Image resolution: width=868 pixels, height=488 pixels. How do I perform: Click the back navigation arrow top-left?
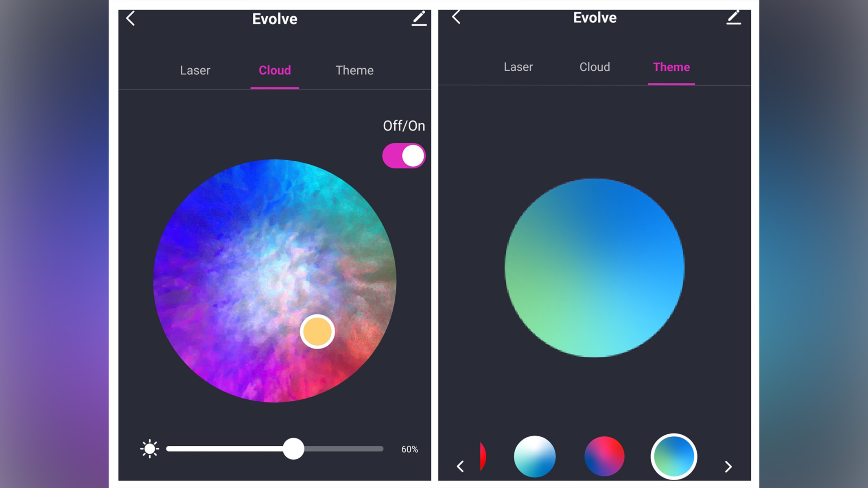click(131, 18)
